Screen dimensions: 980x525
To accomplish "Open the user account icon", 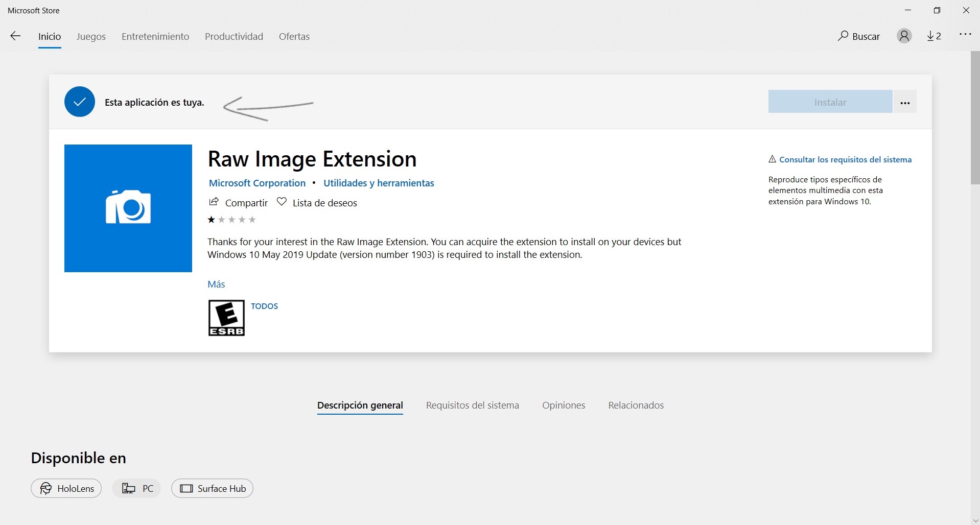I will click(x=904, y=36).
